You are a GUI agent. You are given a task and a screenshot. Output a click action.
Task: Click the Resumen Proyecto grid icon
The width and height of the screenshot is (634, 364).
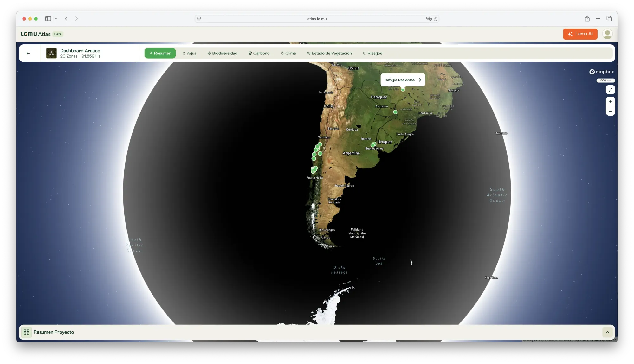26,332
